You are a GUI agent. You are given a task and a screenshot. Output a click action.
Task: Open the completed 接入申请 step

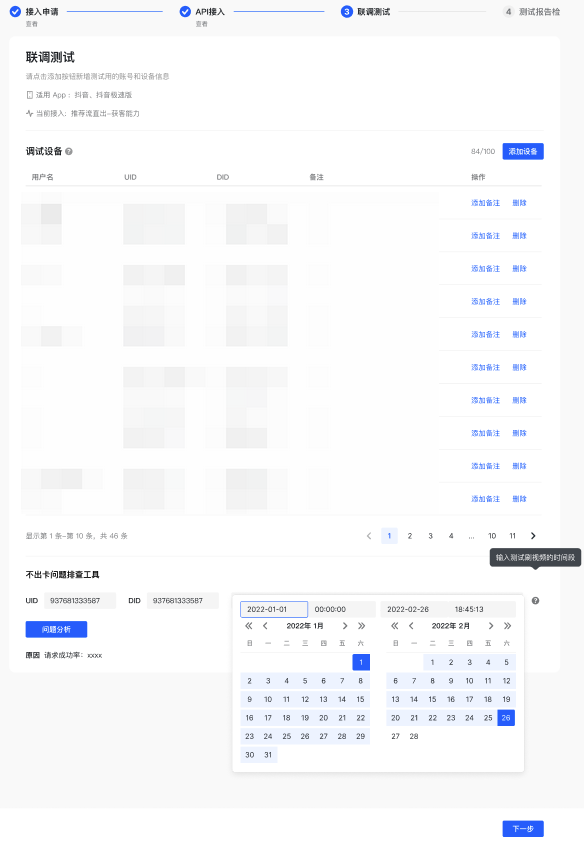tap(34, 12)
